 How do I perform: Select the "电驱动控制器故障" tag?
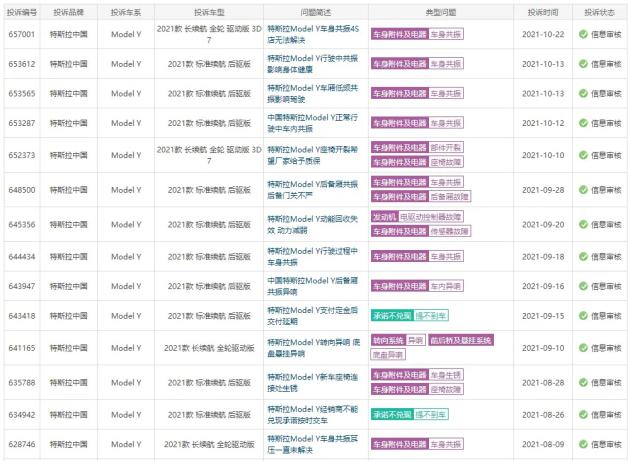point(432,216)
